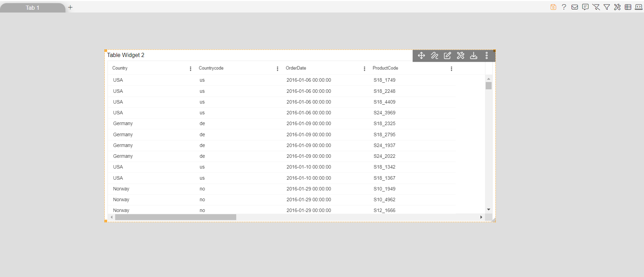Open help via the question mark icon

(564, 7)
